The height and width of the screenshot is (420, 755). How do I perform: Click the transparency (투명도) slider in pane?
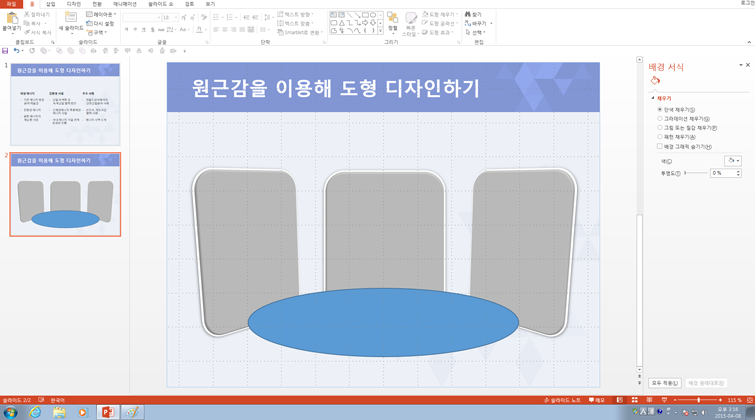tap(696, 173)
